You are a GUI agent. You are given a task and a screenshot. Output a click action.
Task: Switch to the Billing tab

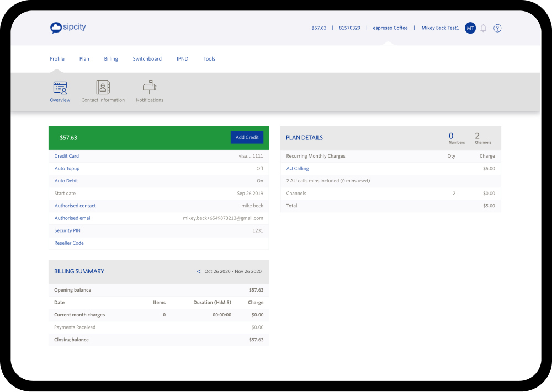click(x=111, y=59)
